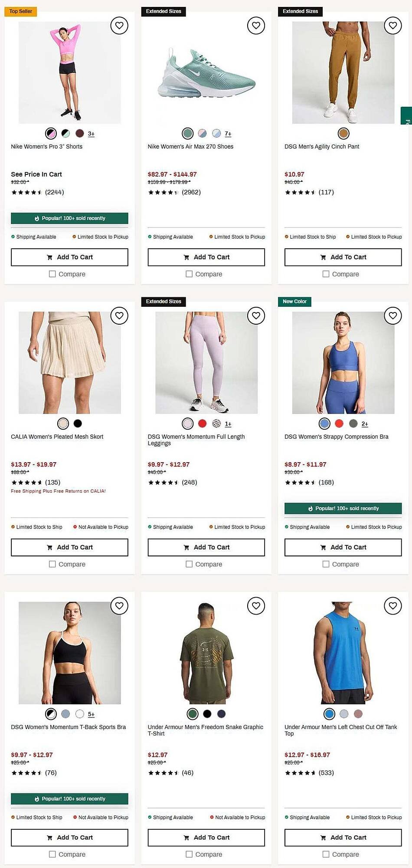Favorite DSG Momentum Full Length Leggings with heart
The height and width of the screenshot is (868, 412).
point(256,316)
